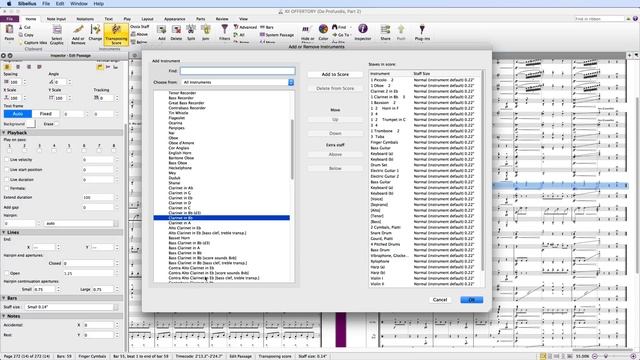Image resolution: width=640 pixels, height=360 pixels.
Task: Click the purple File ribbon button
Action: [9, 19]
